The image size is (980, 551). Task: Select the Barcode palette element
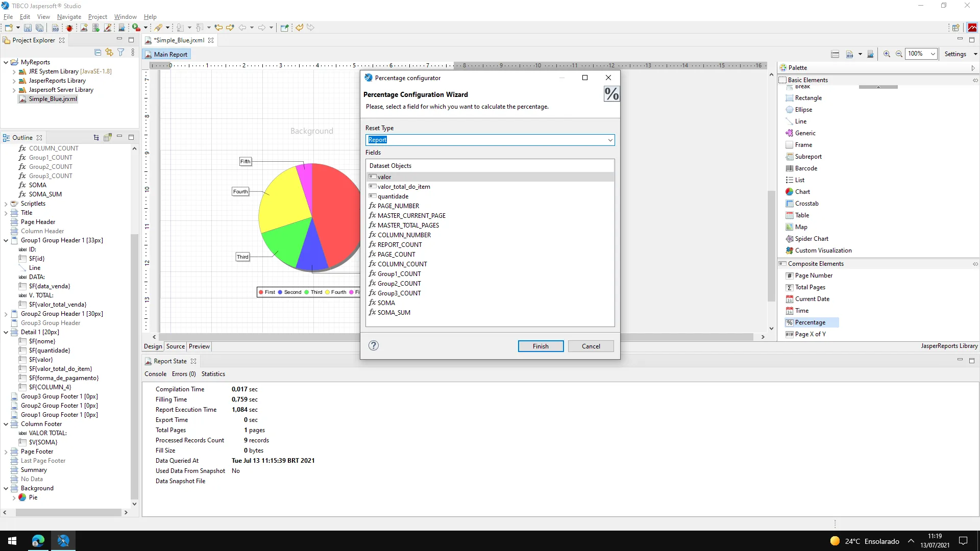tap(805, 168)
